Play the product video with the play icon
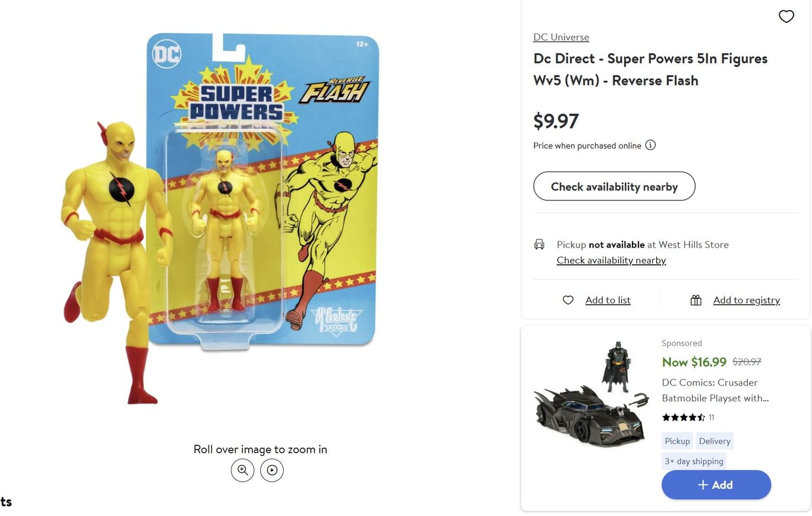Image resolution: width=812 pixels, height=516 pixels. click(272, 470)
